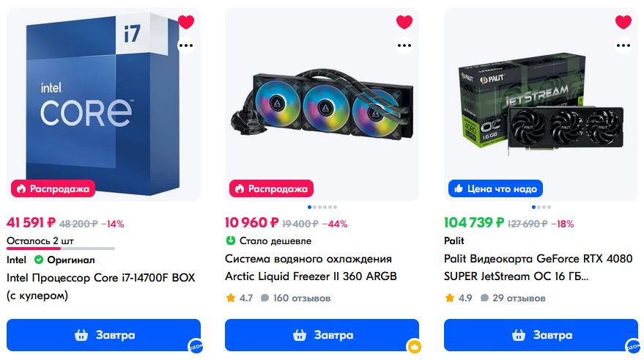Open 160 отзывов reviews for Arctic cooler
This screenshot has width=644, height=360.
[295, 298]
